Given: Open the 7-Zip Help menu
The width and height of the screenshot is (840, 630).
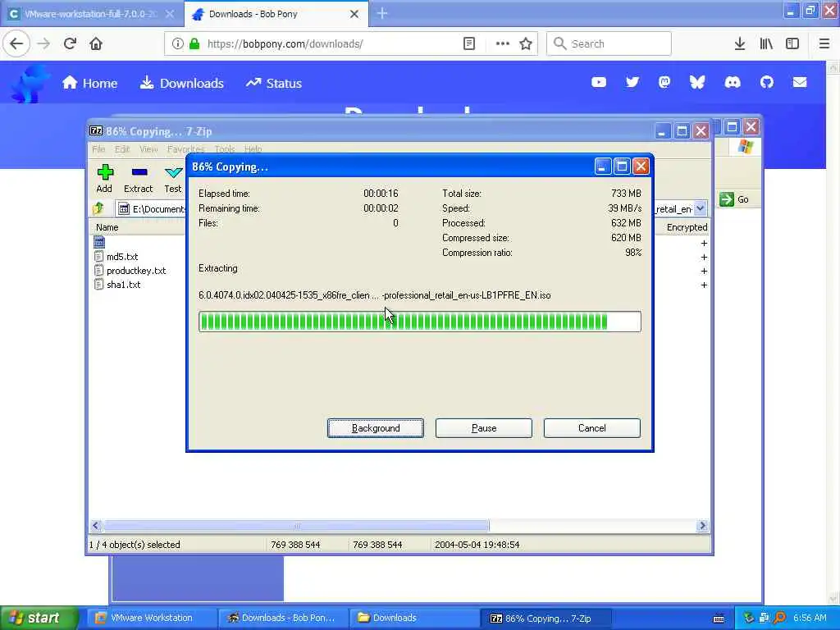Looking at the screenshot, I should [x=253, y=149].
